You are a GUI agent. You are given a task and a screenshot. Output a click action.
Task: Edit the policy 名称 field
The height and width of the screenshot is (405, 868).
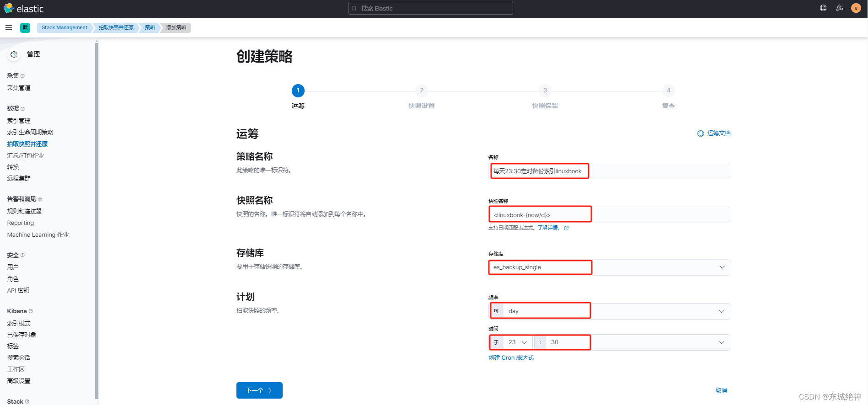tap(609, 171)
